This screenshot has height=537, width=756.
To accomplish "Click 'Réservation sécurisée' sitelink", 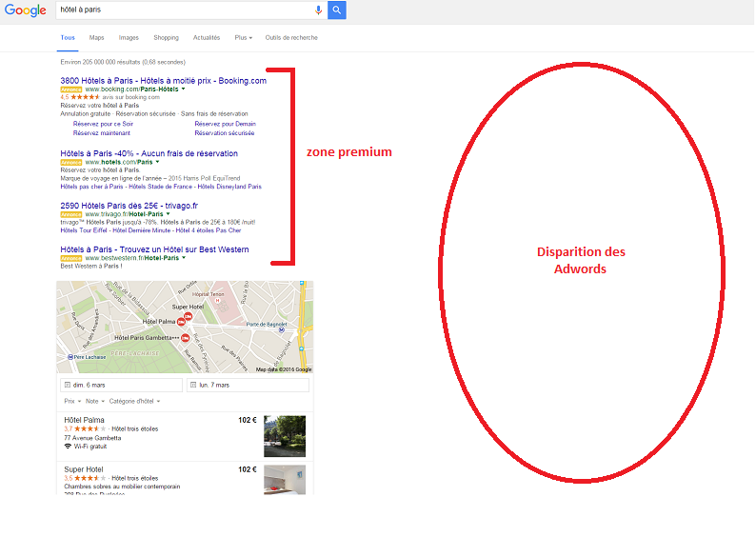I will 224,133.
